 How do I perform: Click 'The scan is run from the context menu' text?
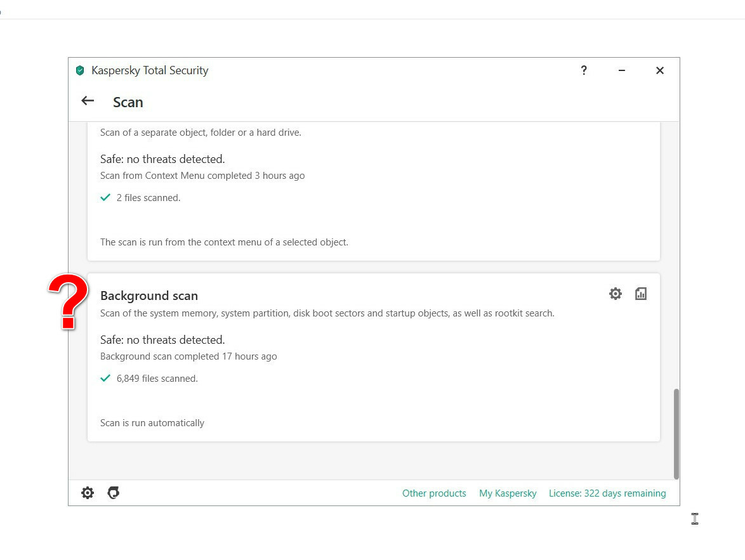(224, 242)
